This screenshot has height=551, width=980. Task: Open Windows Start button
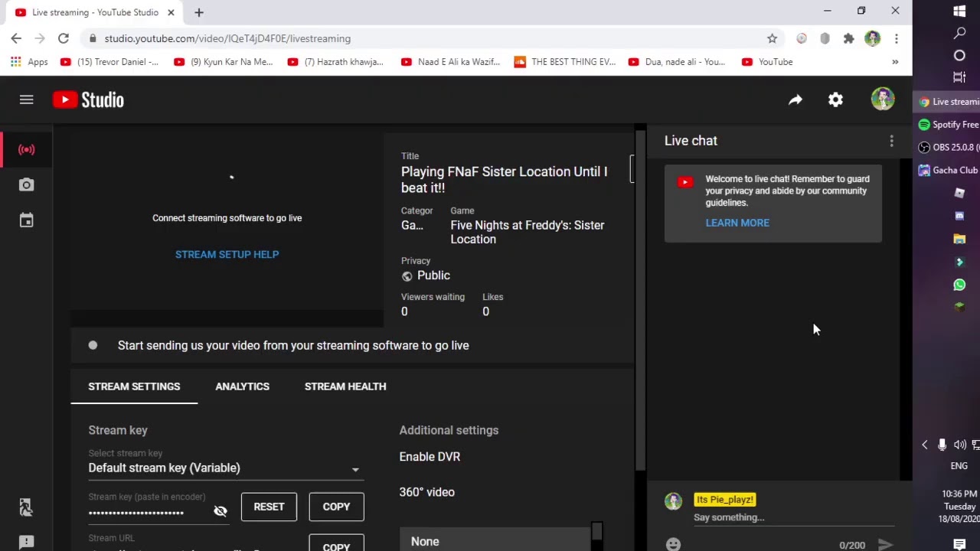click(x=959, y=11)
